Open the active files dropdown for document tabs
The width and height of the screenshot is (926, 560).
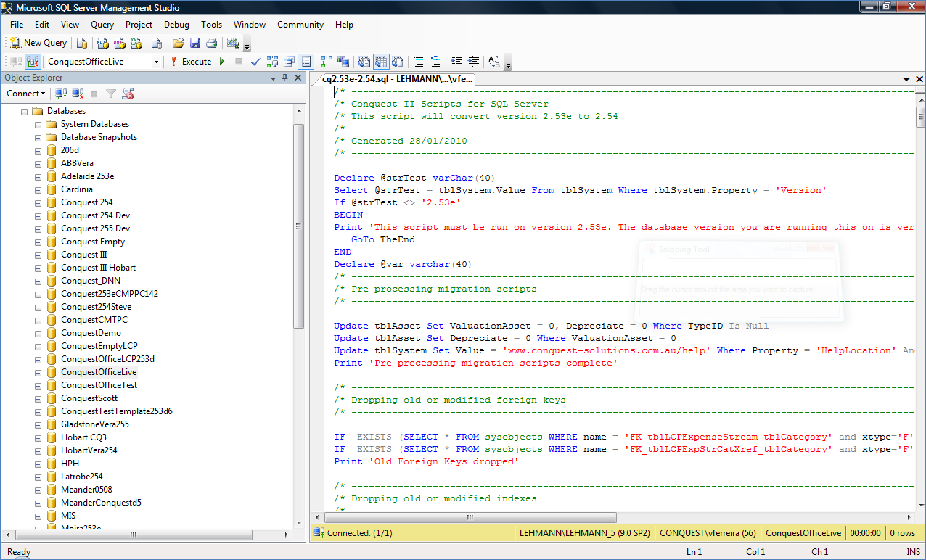pyautogui.click(x=906, y=79)
